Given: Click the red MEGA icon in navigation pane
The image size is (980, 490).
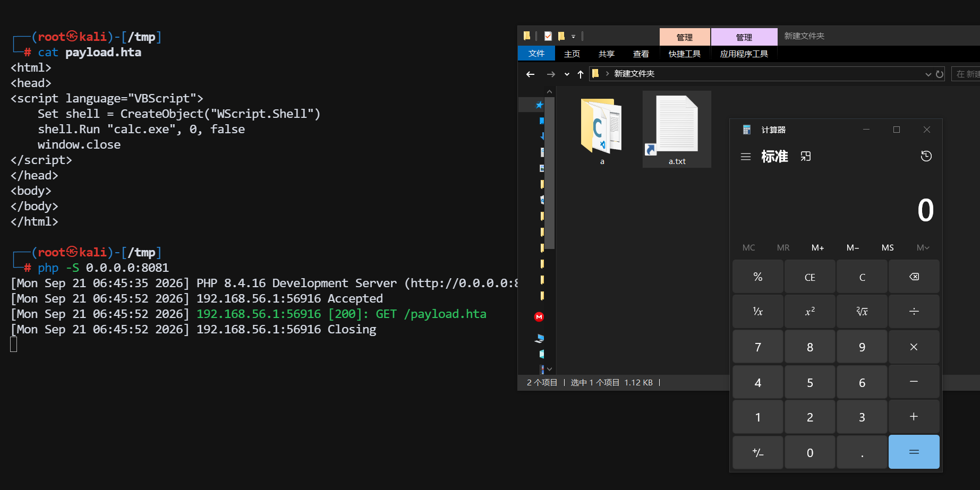Looking at the screenshot, I should coord(539,317).
